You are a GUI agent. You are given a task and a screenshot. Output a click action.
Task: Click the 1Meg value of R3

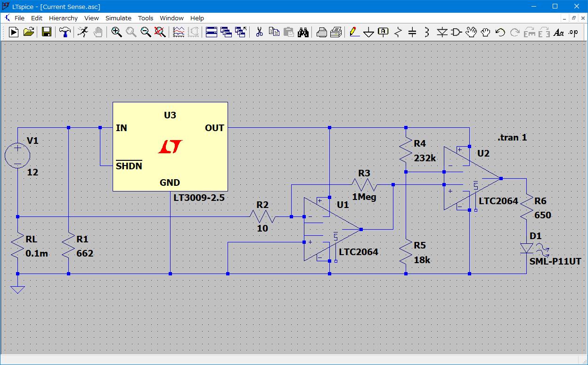364,197
